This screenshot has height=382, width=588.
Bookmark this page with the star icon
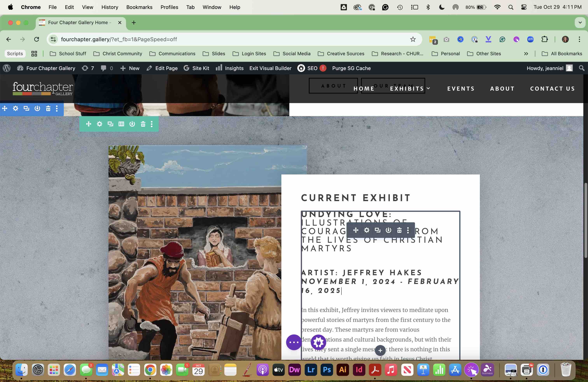pos(413,39)
